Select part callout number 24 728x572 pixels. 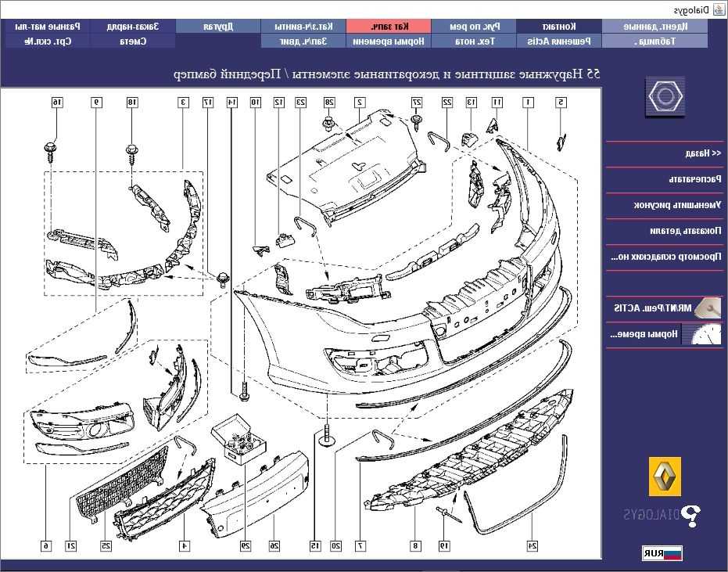532,546
